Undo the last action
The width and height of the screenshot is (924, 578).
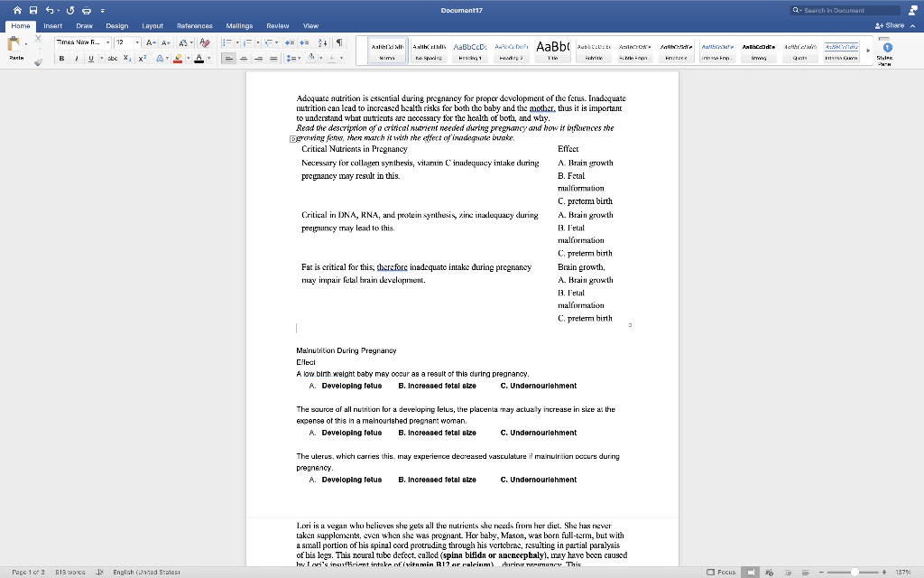(x=50, y=10)
